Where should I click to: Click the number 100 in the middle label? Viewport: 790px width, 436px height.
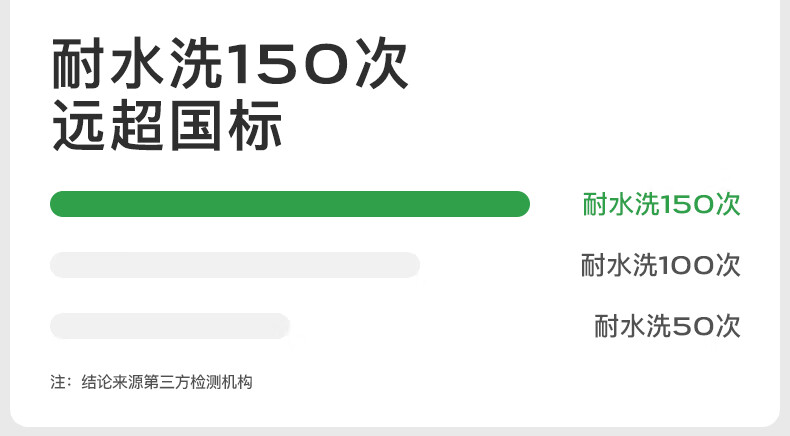686,266
